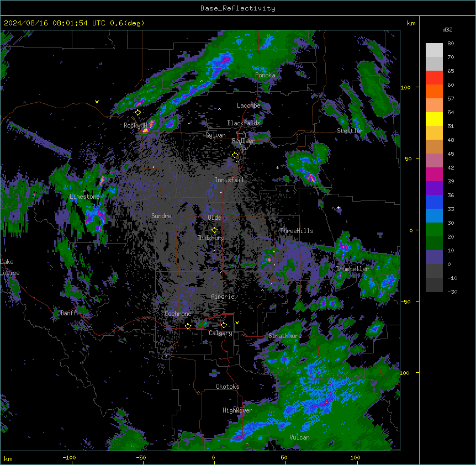Click the 80 value on dBZ legend
The width and height of the screenshot is (476, 465).
(x=451, y=44)
